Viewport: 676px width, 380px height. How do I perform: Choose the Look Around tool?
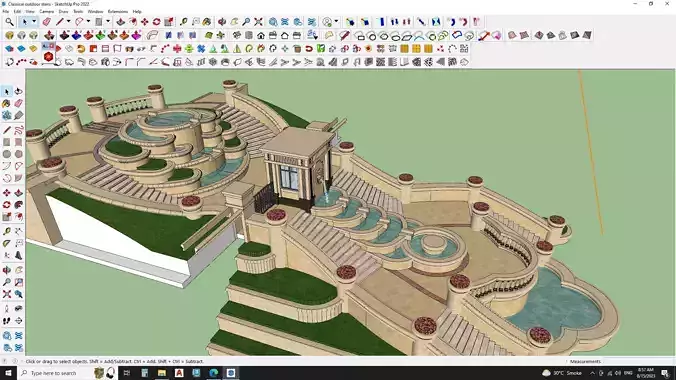click(x=18, y=308)
